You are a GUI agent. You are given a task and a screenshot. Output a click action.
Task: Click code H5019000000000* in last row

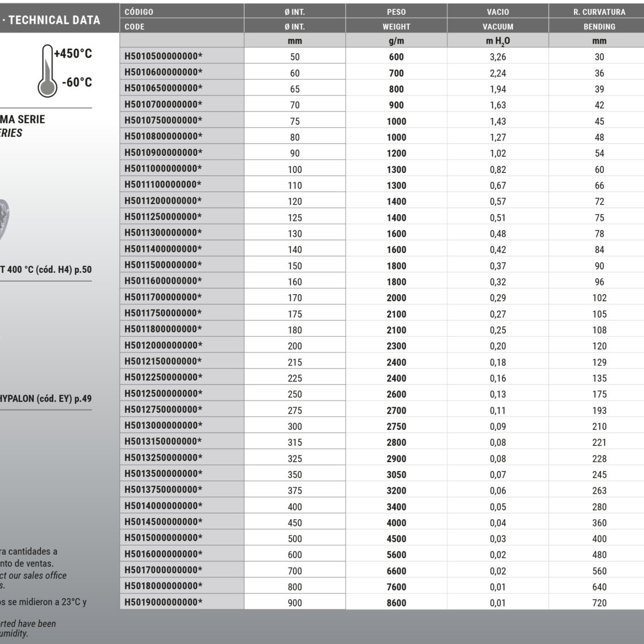pos(163,602)
